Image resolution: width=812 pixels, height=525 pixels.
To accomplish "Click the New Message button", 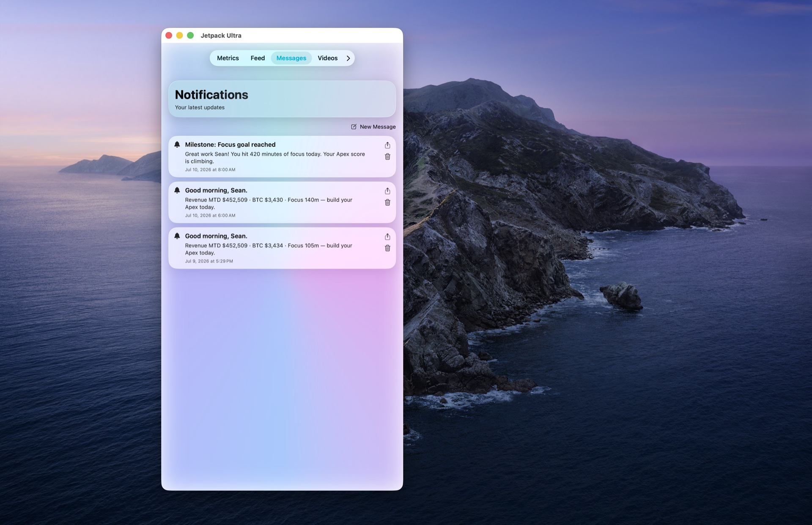I will [373, 126].
